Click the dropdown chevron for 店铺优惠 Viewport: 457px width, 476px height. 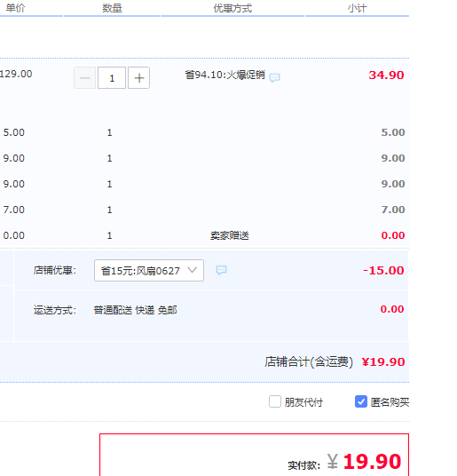pos(193,270)
